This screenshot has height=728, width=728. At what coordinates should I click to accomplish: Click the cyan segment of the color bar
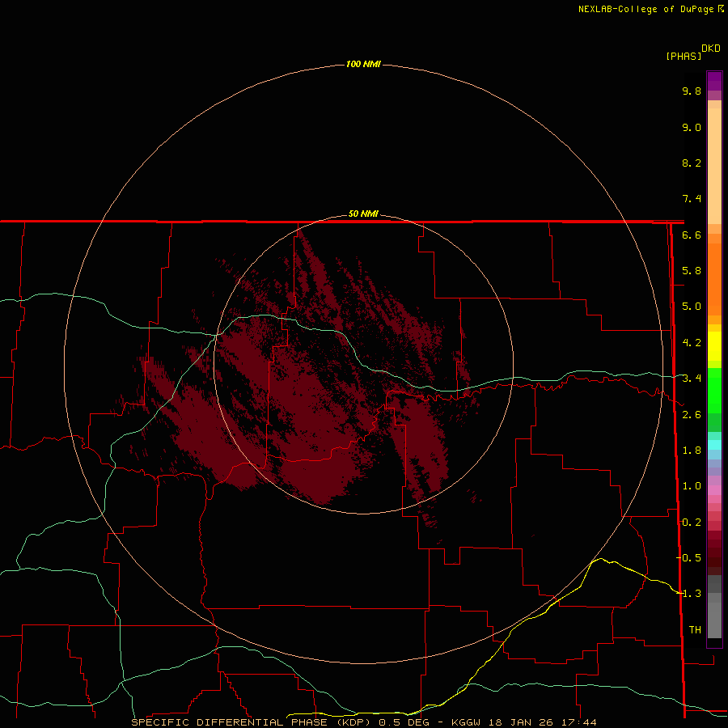point(714,445)
